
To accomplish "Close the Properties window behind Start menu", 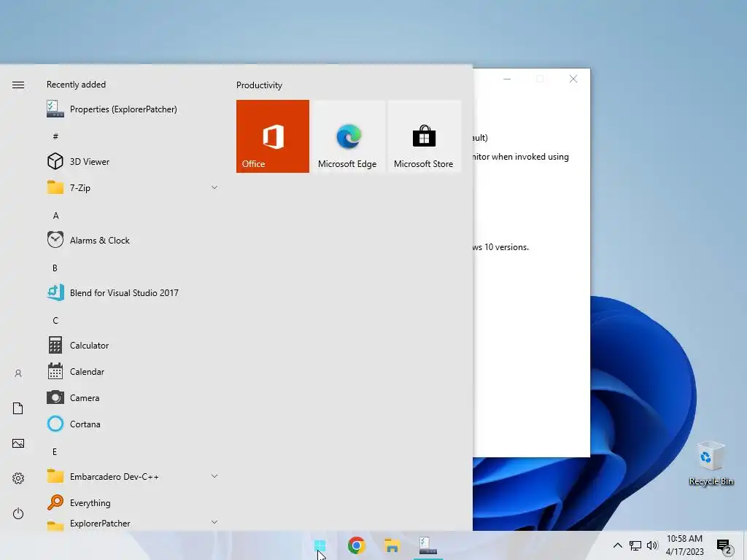I will pyautogui.click(x=573, y=79).
